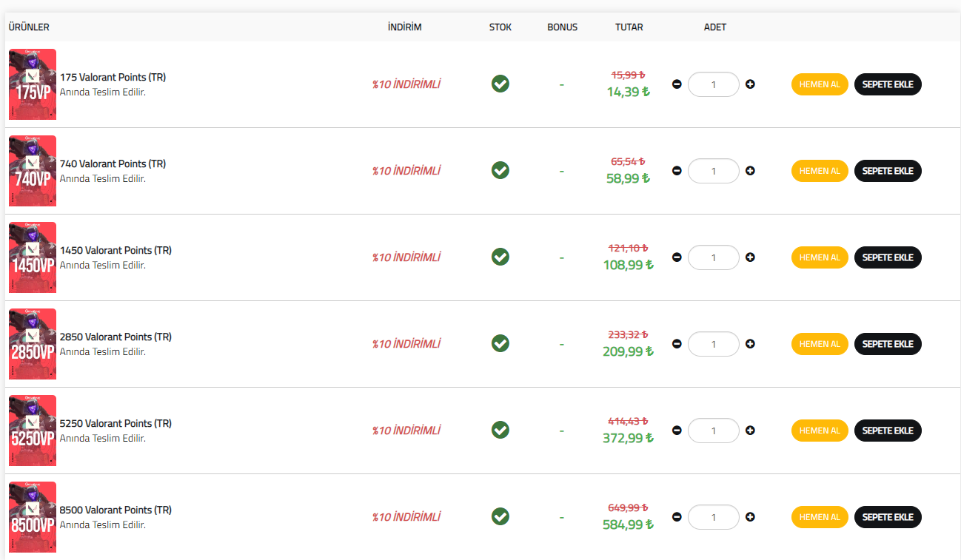961x560 pixels.
Task: Buy 5250 Valorant Points with Hemen Al
Action: pos(820,431)
